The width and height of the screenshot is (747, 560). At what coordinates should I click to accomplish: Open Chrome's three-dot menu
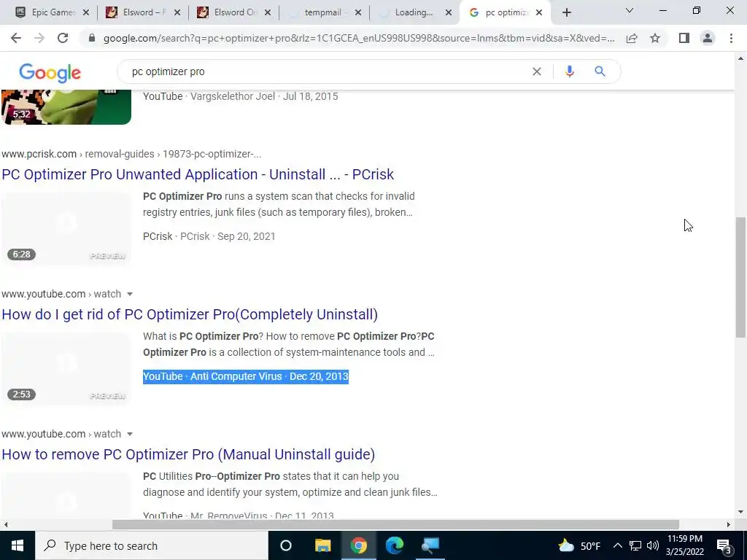(731, 38)
